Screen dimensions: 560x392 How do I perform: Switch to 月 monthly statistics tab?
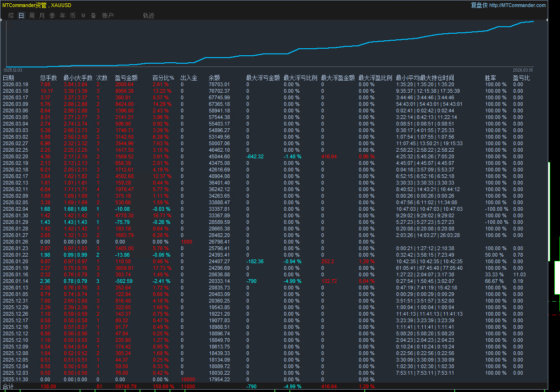(42, 15)
